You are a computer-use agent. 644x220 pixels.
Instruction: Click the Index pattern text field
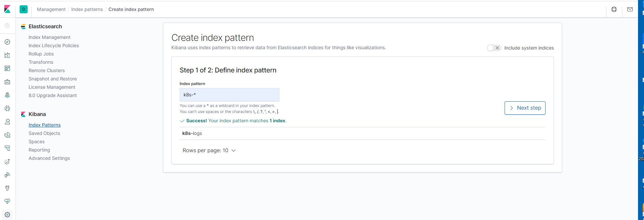(x=229, y=95)
